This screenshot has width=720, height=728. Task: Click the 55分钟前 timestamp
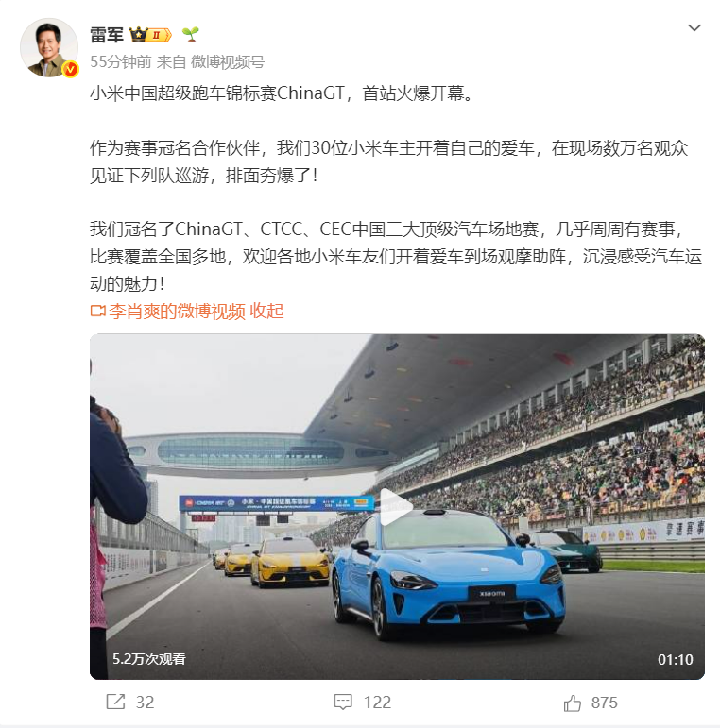click(x=120, y=61)
